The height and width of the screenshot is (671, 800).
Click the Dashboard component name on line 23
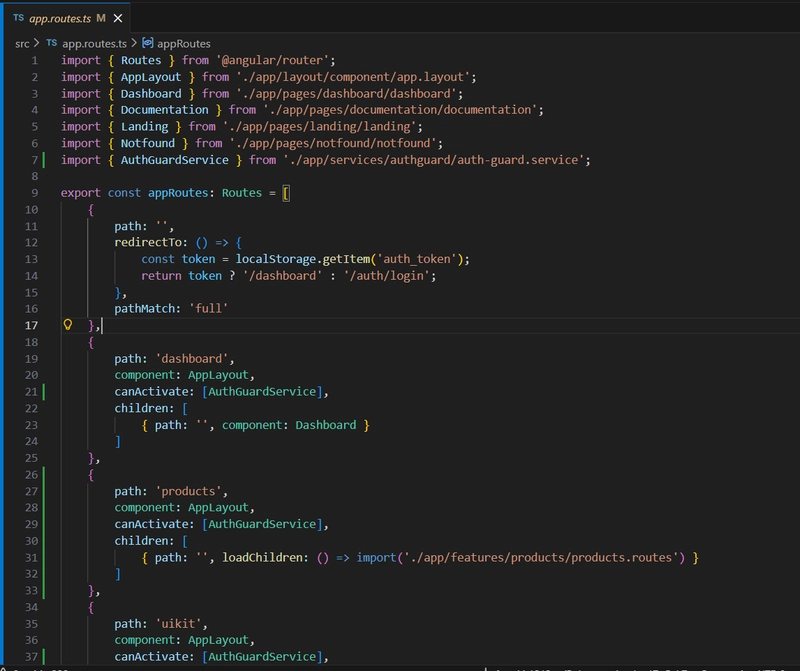coord(324,425)
